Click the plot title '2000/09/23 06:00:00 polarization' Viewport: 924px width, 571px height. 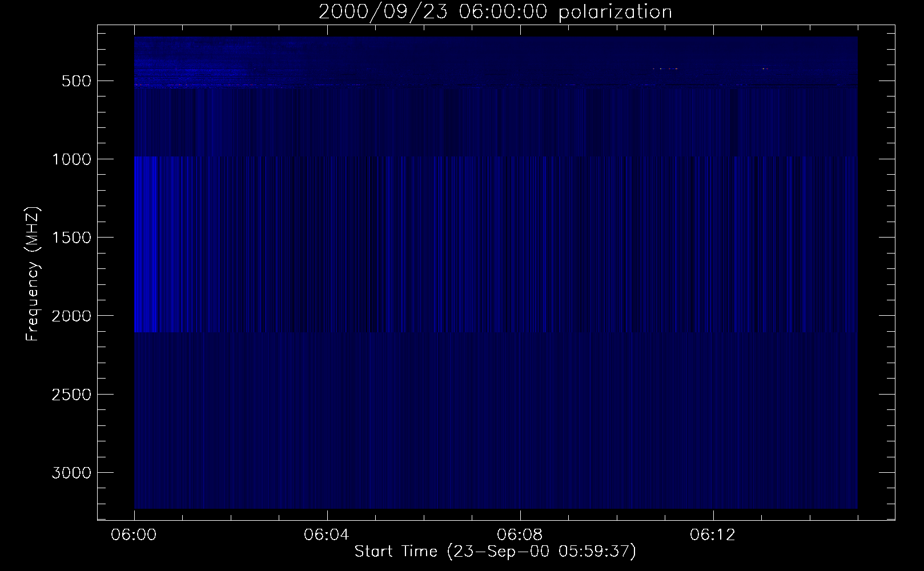(495, 12)
